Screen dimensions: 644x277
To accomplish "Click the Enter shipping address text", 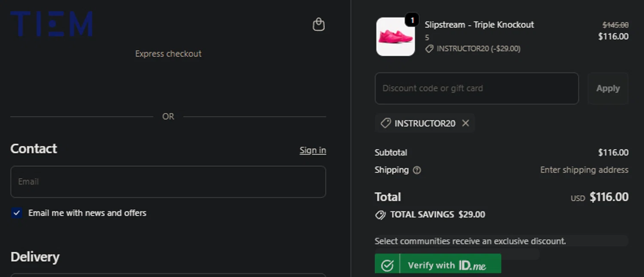I will coord(584,170).
